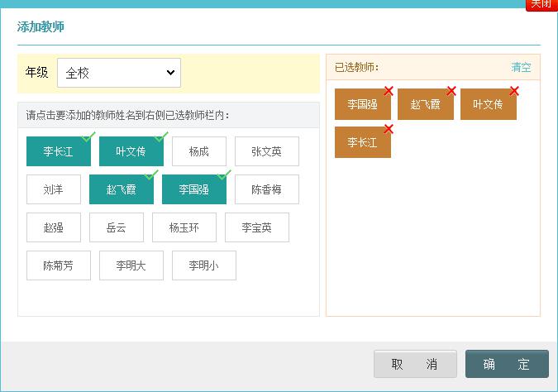The image size is (558, 392).
Task: Deselect teacher 李国强 in the left list
Action: click(194, 189)
